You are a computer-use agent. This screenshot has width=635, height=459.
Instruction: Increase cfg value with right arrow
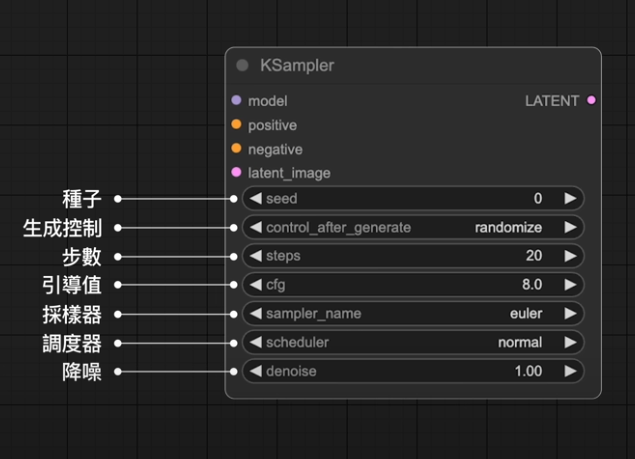tap(570, 285)
